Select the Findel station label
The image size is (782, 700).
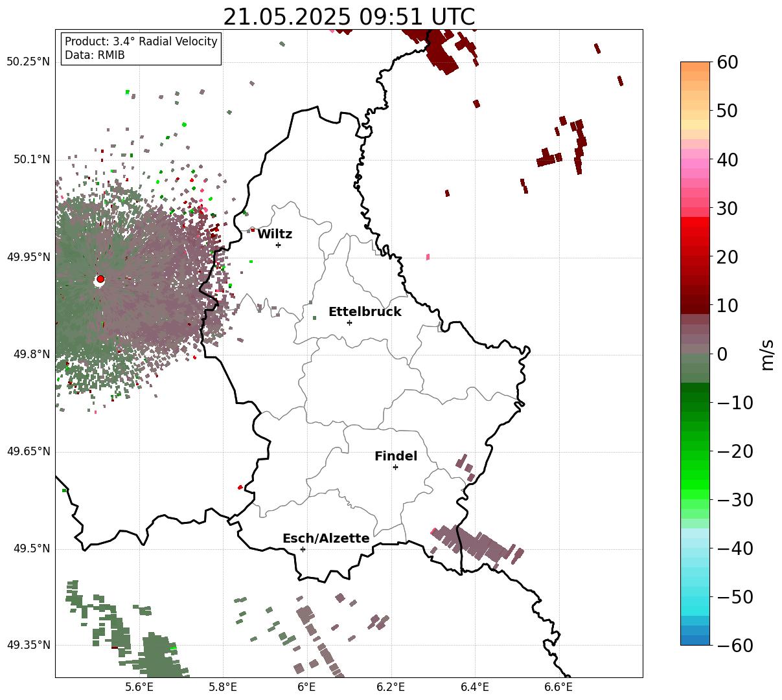(396, 457)
